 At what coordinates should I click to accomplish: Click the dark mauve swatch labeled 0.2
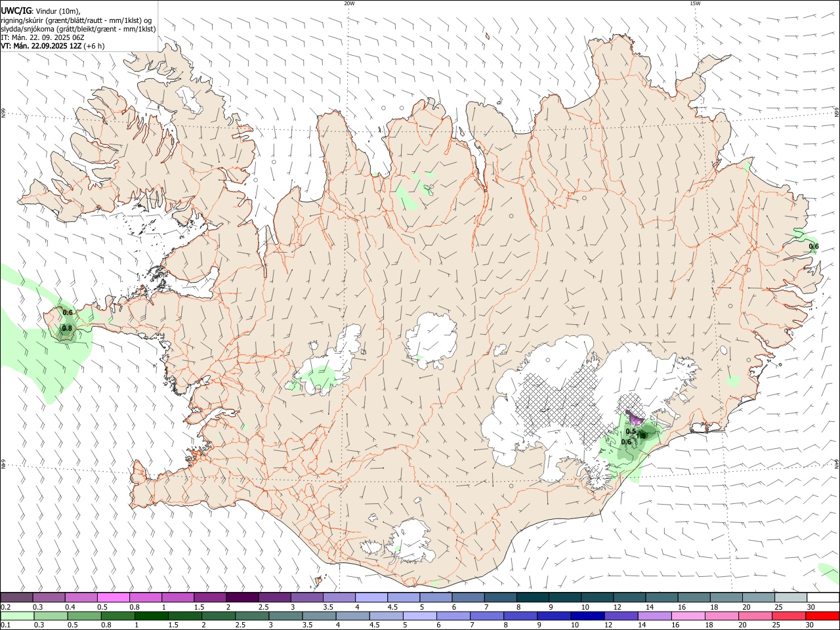point(16,597)
